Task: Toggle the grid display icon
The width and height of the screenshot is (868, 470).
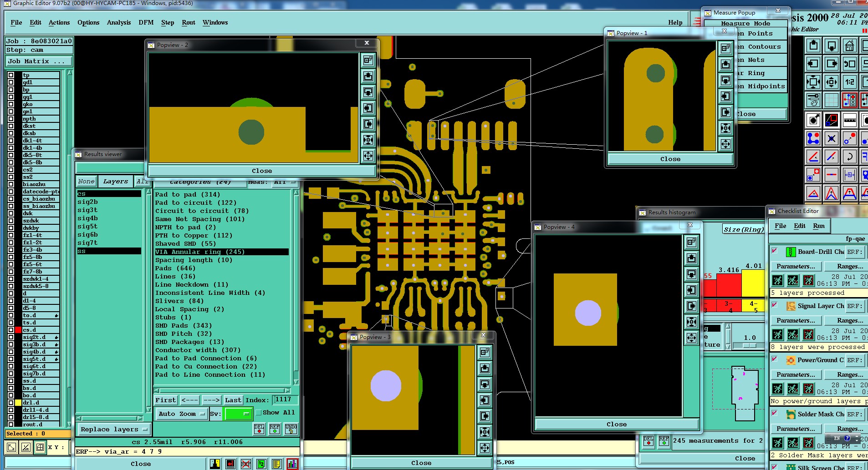Action: 832,100
